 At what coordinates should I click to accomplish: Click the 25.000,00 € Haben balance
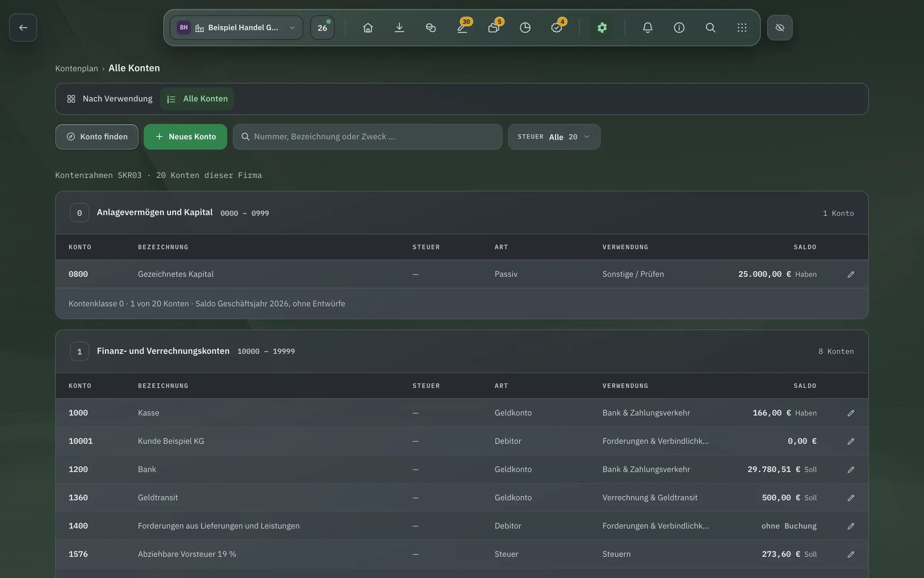pos(777,274)
